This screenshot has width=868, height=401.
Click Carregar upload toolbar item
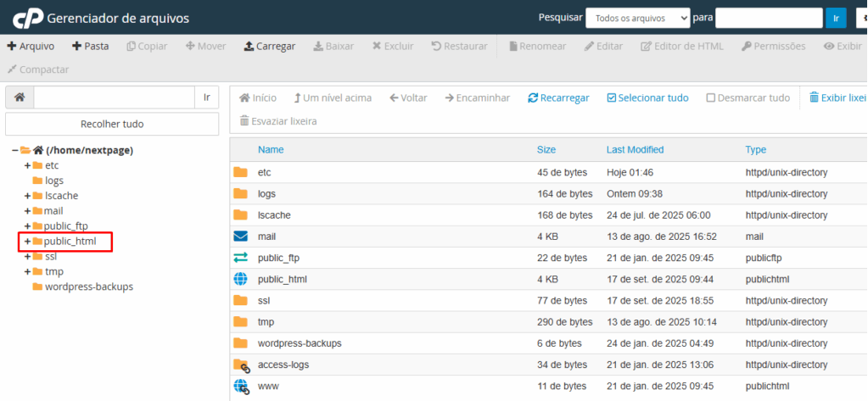[269, 46]
